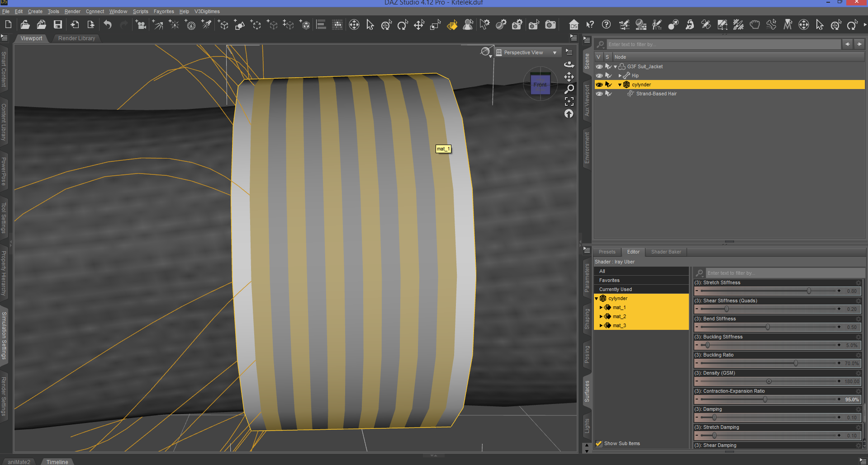
Task: Click the viewport zoom magnifier icon
Action: (x=569, y=89)
